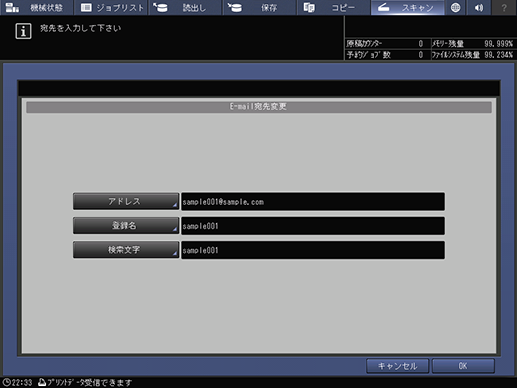
Task: Click the sample001@sample.com address field
Action: point(313,201)
